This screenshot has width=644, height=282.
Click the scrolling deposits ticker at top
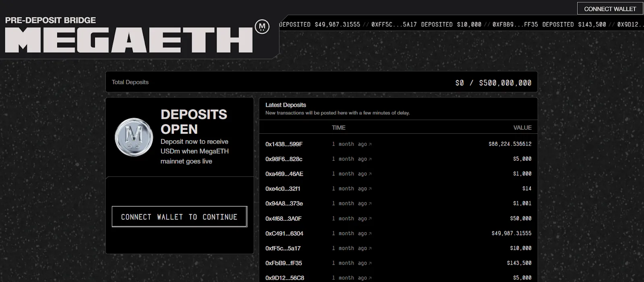tap(461, 25)
